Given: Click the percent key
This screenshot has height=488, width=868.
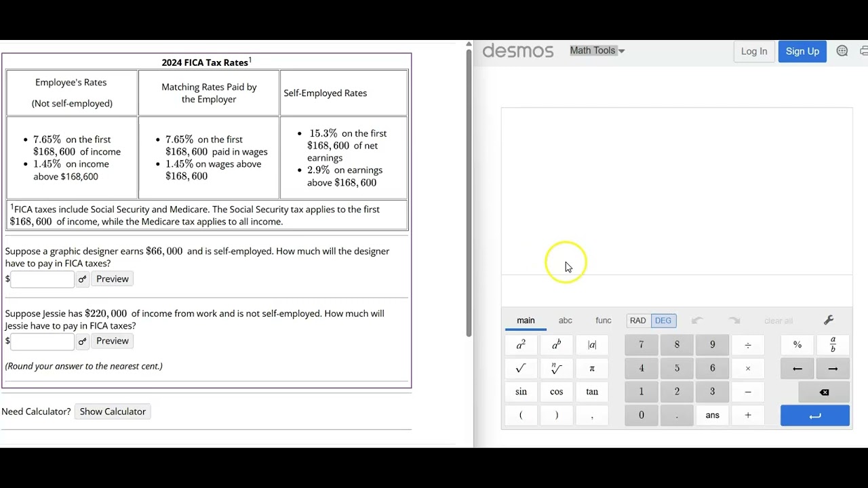Looking at the screenshot, I should tap(797, 345).
